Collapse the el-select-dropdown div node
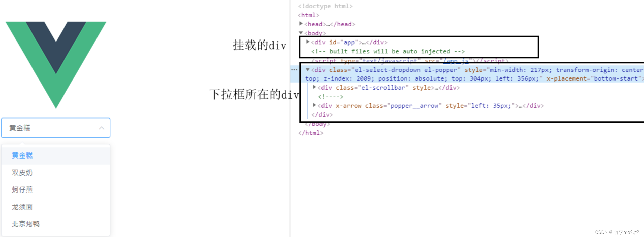Screen dimensions: 644x237 click(x=308, y=69)
